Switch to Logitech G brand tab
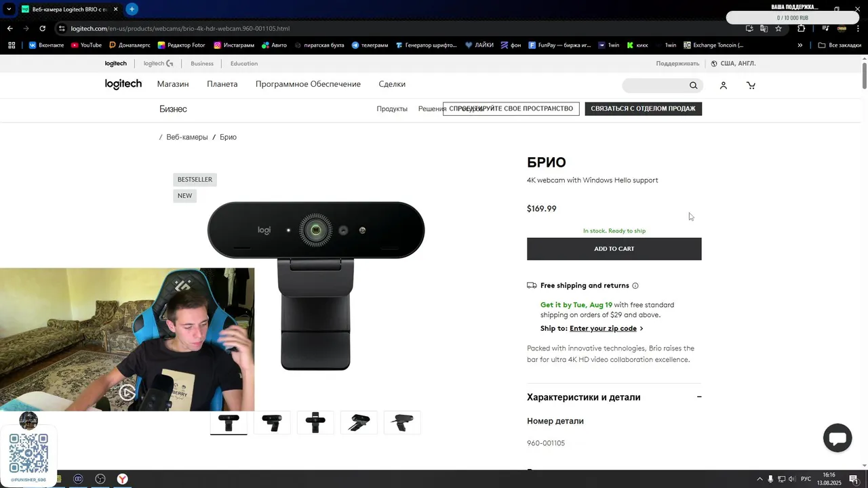Image resolution: width=868 pixels, height=488 pixels. 158,64
